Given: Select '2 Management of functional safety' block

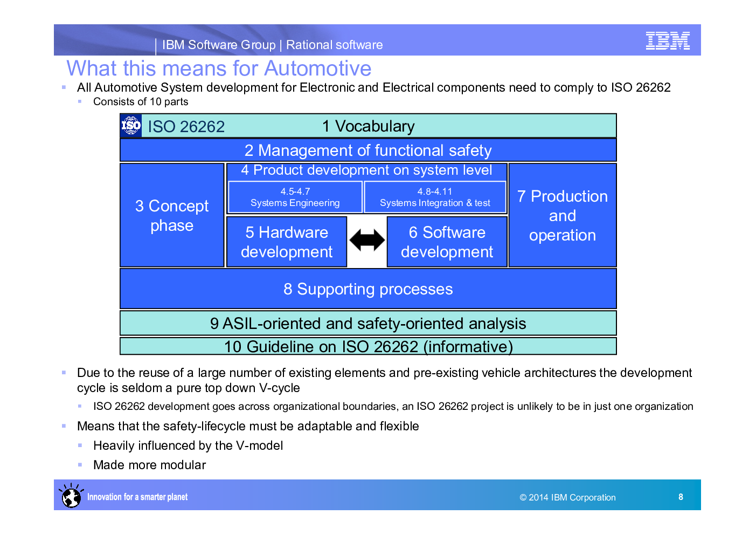Looking at the screenshot, I should coord(368,150).
